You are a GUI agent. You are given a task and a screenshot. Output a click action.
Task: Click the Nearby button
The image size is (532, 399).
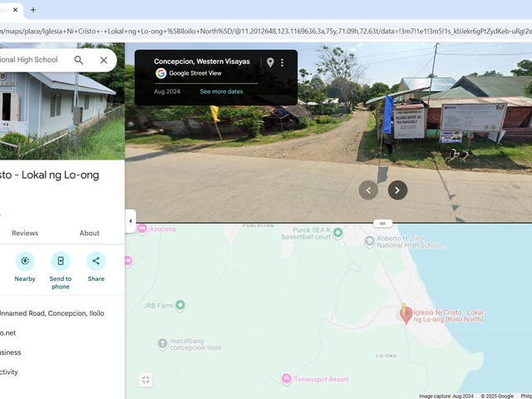(25, 267)
